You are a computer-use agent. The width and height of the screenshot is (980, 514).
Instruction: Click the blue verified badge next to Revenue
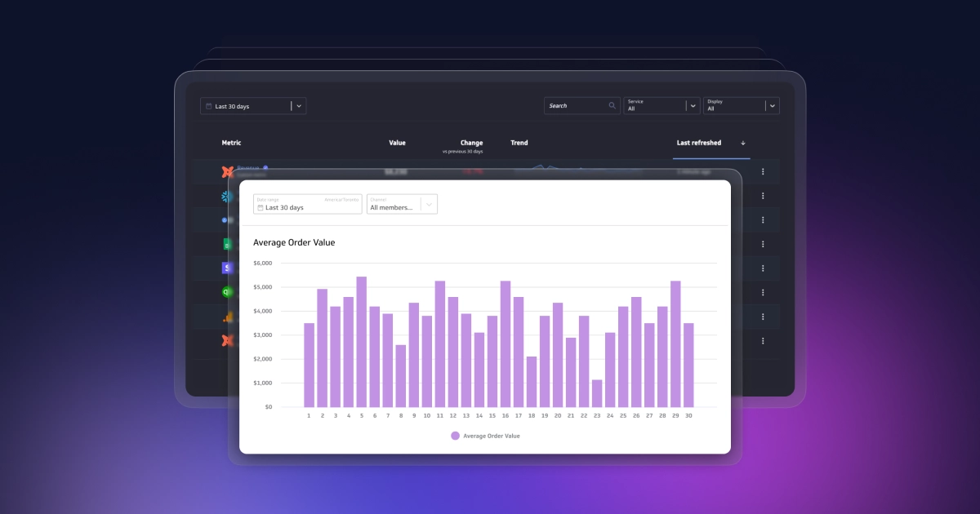pos(265,168)
